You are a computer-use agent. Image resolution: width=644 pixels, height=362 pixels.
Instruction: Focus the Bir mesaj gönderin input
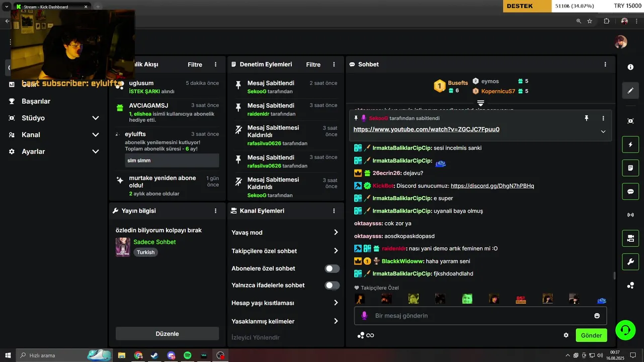[x=480, y=316]
